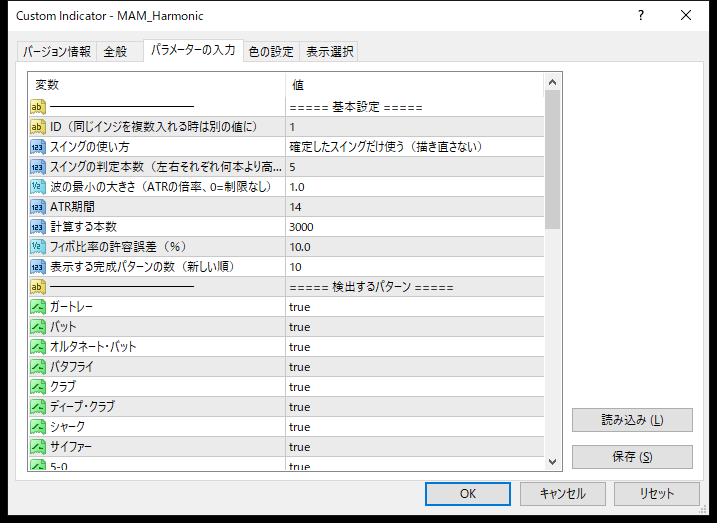Click integer icon next to 計算する本数

(x=38, y=227)
